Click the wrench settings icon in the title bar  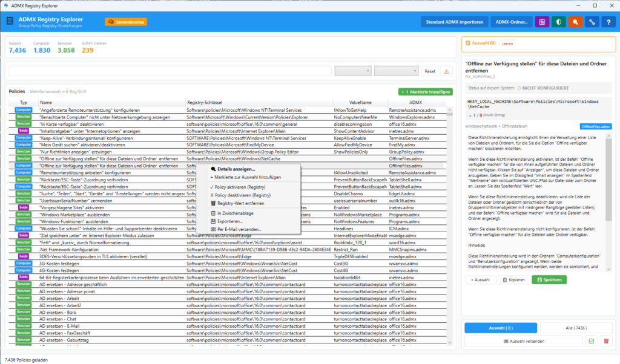(590, 22)
